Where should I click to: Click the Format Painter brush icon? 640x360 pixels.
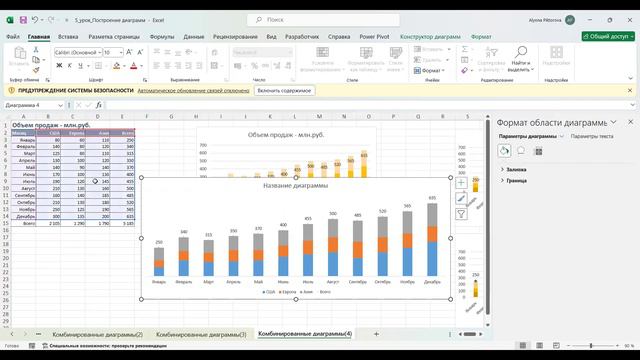[36, 70]
